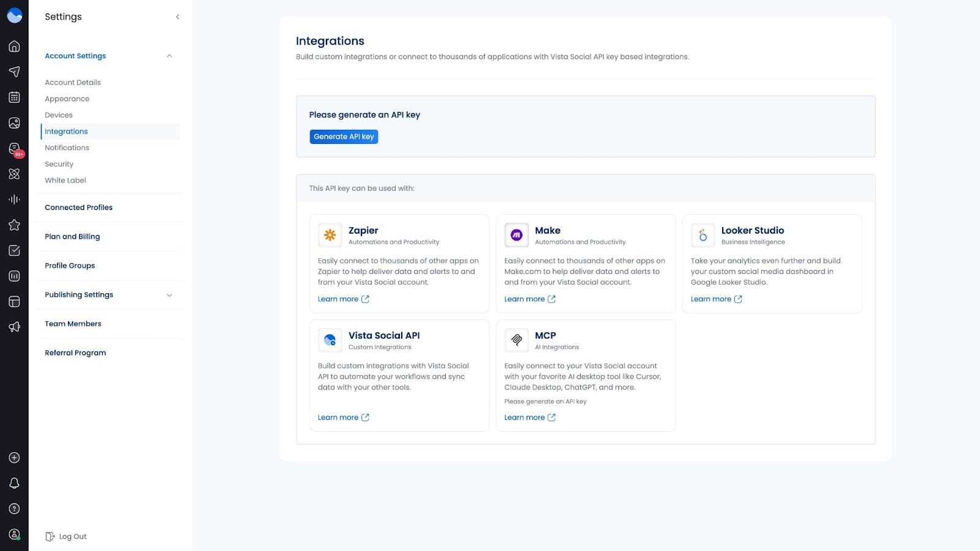Open the Help question-mark icon at the bottom
The image size is (980, 551).
pos(13,508)
